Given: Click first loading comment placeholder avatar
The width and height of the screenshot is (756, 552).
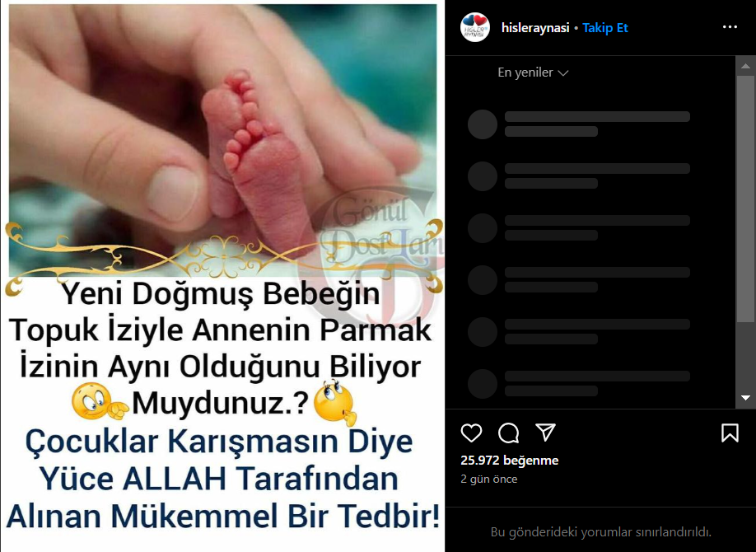Looking at the screenshot, I should coord(482,124).
